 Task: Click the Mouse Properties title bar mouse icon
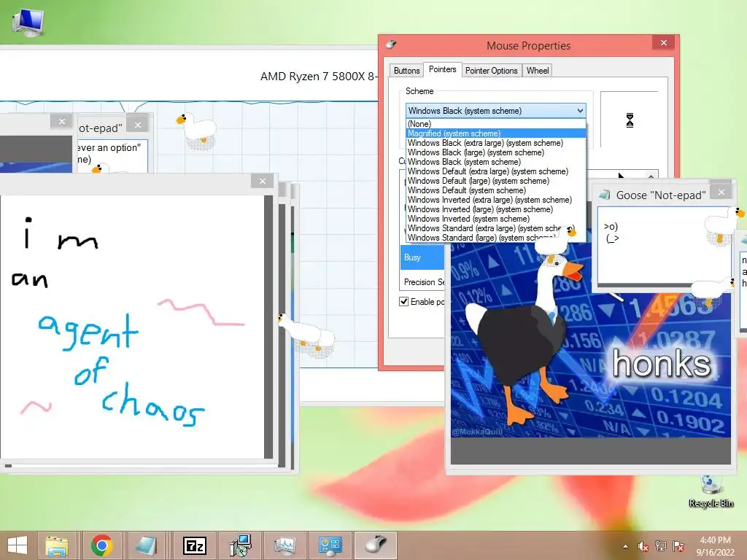click(x=391, y=44)
